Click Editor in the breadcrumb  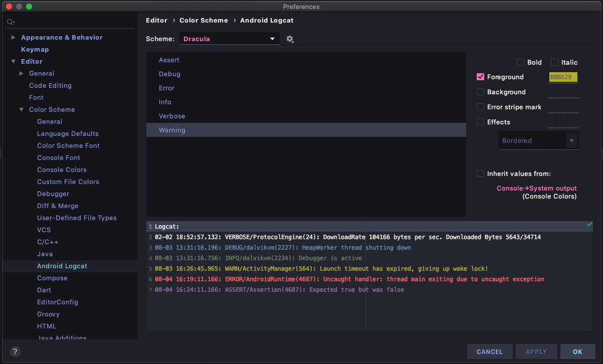click(156, 21)
